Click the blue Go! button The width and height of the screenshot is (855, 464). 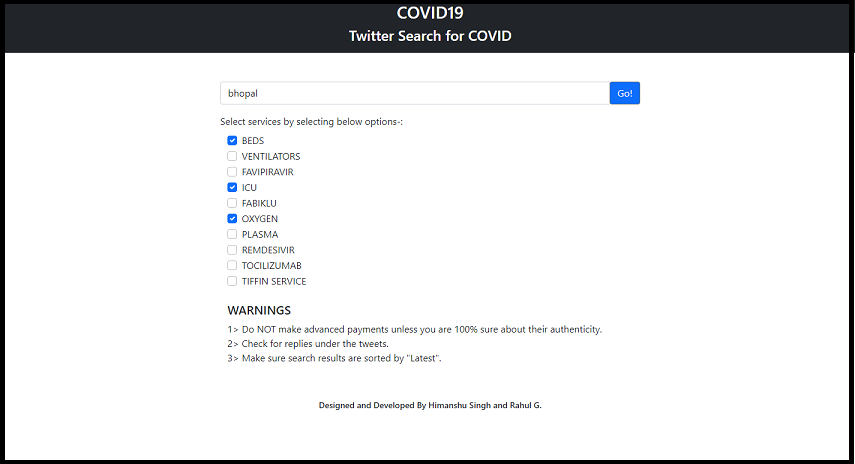coord(624,93)
